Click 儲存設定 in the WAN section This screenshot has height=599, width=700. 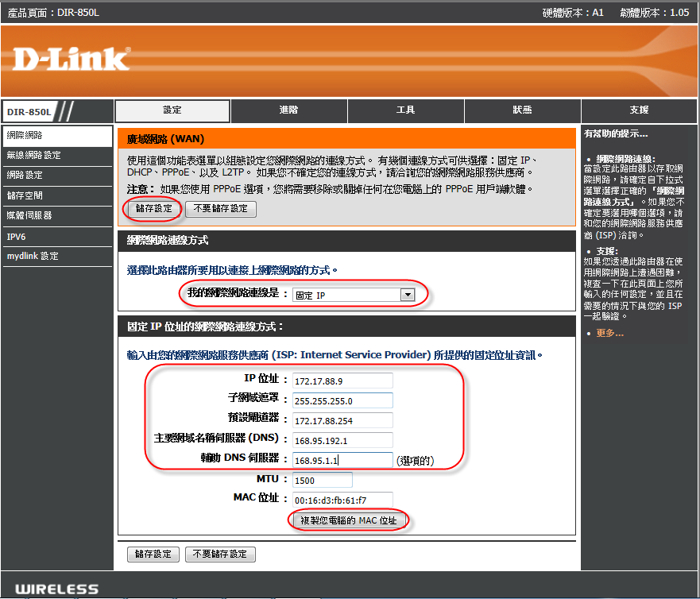point(153,209)
